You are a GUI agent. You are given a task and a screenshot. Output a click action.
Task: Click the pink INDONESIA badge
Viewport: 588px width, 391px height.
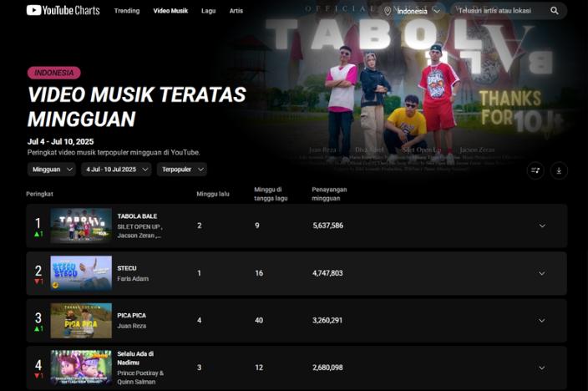[x=54, y=73]
